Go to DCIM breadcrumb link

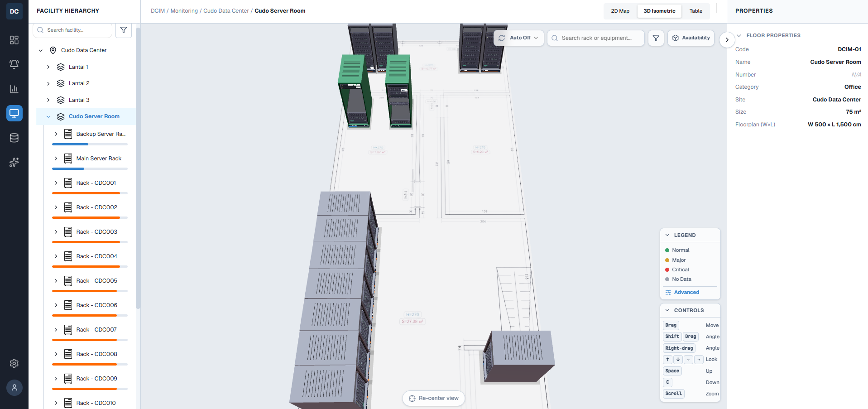(158, 11)
